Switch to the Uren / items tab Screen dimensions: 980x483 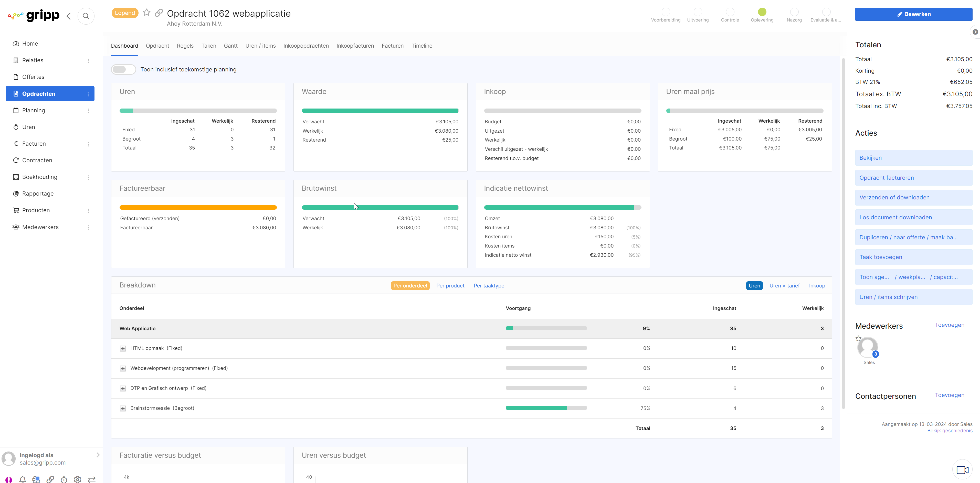pos(261,46)
